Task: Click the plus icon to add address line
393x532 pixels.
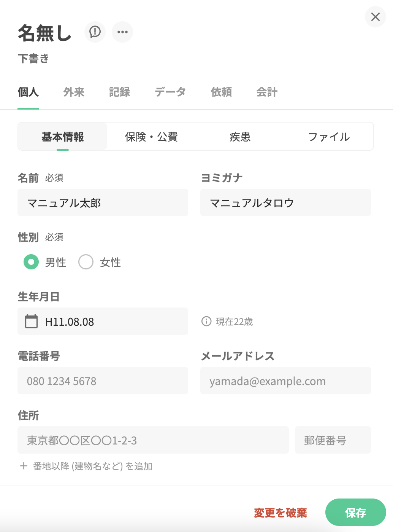Action: click(x=24, y=466)
